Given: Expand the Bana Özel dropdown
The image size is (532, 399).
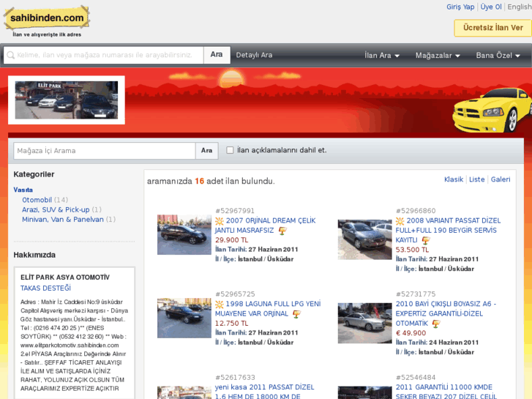Looking at the screenshot, I should pyautogui.click(x=498, y=56).
